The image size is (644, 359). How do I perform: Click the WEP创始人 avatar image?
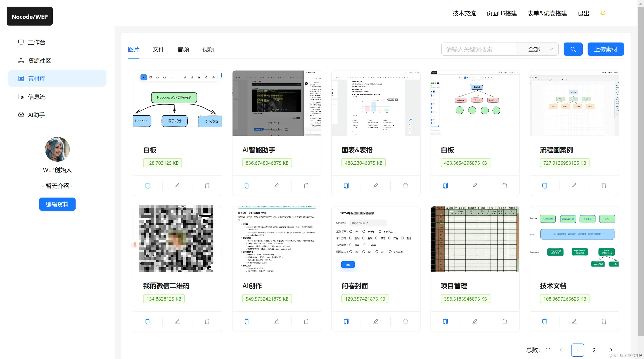click(x=57, y=149)
